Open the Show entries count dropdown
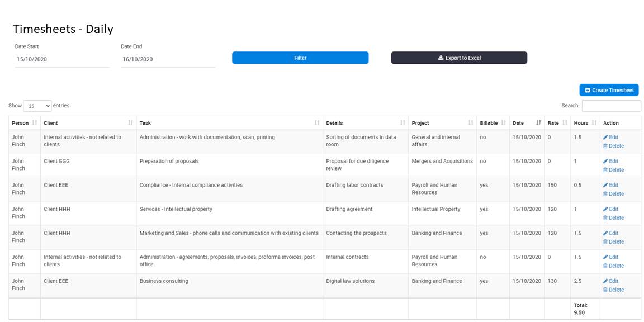The image size is (644, 322). coord(37,106)
